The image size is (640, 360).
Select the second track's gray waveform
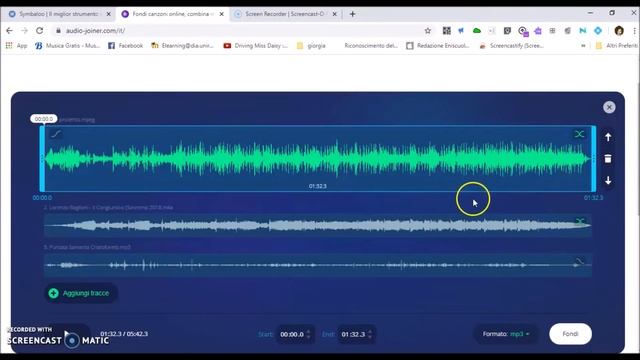tap(318, 225)
